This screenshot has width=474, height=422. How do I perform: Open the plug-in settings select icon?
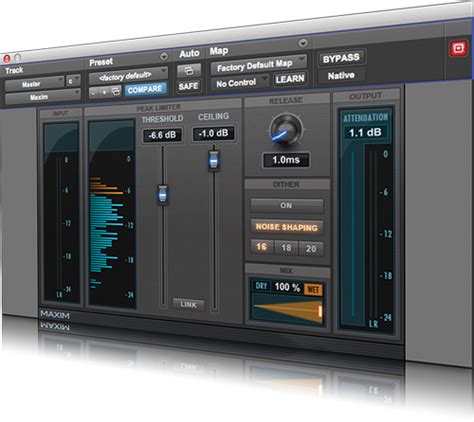tap(115, 91)
